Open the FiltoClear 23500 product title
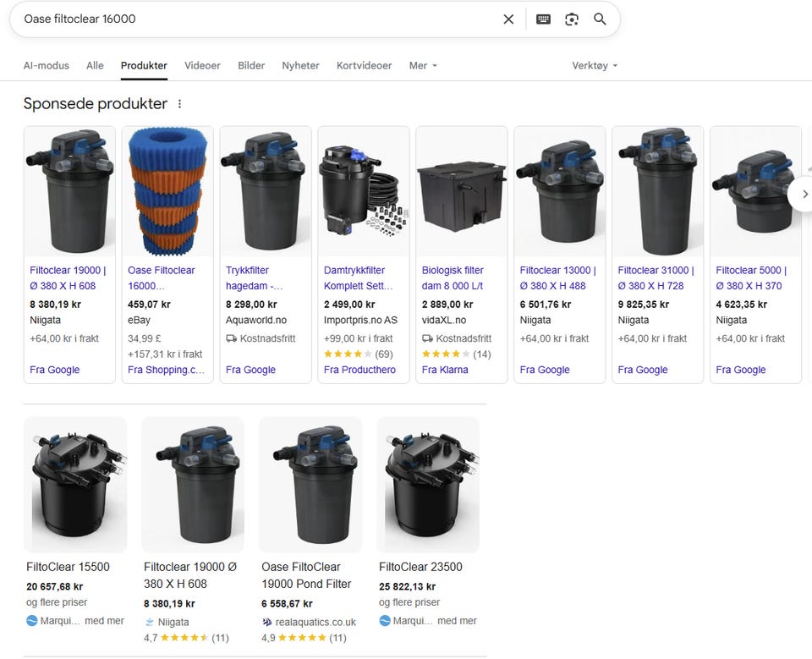This screenshot has width=812, height=659. (420, 567)
